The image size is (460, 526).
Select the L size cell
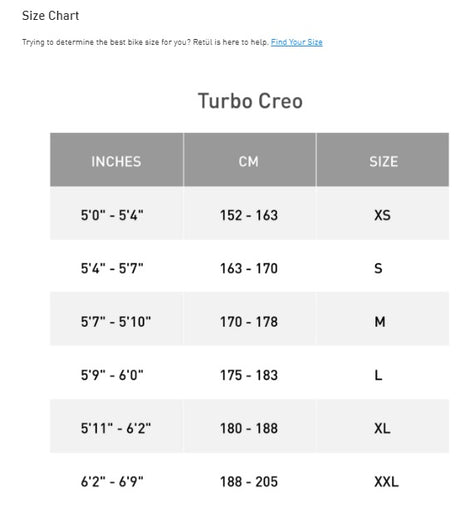point(383,373)
